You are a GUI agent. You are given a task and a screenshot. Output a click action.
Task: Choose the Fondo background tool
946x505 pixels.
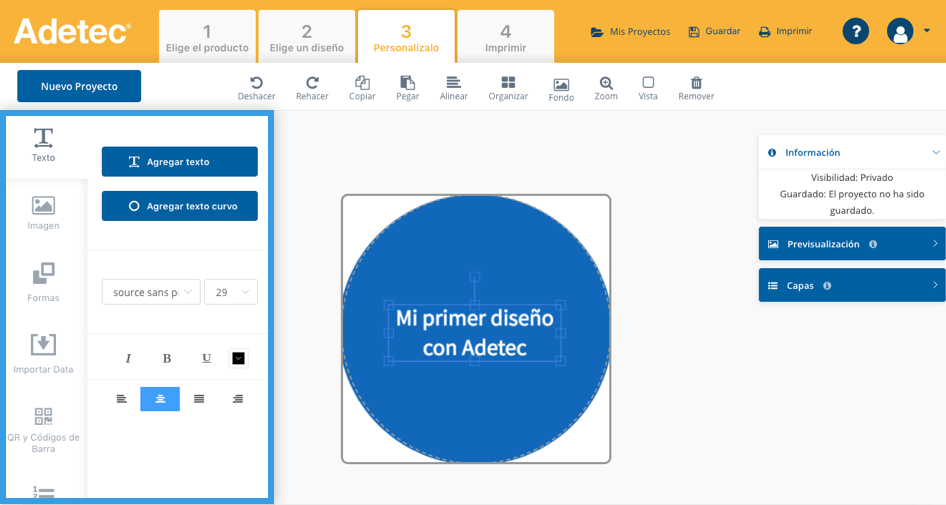coord(561,89)
